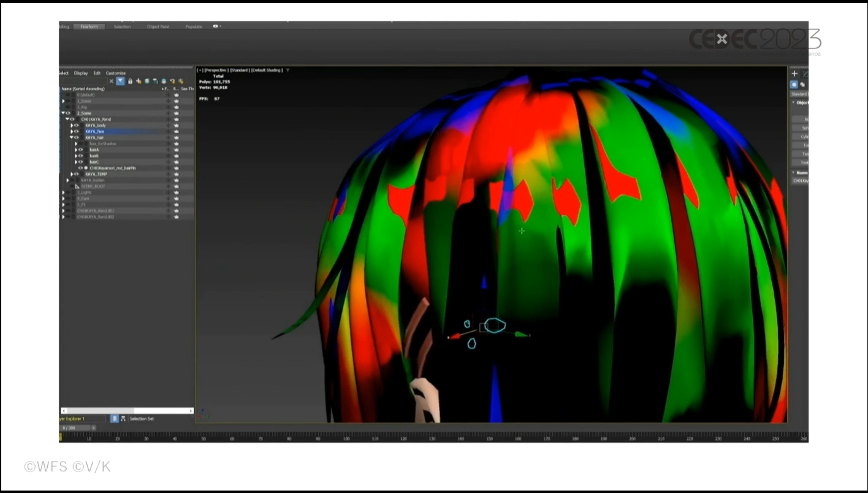Viewport: 868px width, 493px height.
Task: Click the Create panel plus icon
Action: [794, 74]
